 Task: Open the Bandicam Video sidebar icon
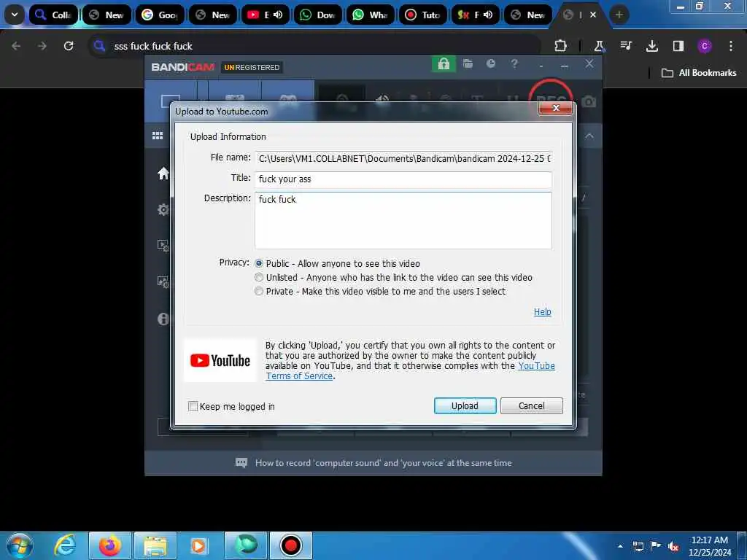(x=163, y=246)
